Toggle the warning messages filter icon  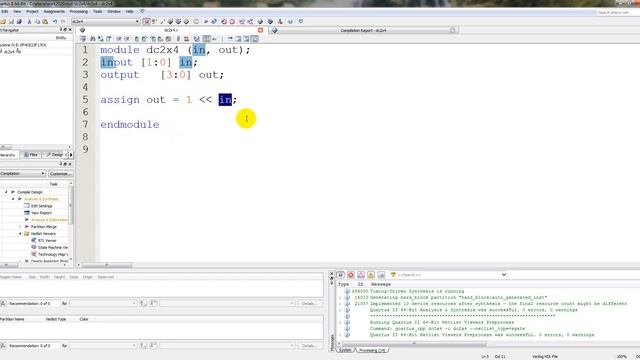[371, 275]
